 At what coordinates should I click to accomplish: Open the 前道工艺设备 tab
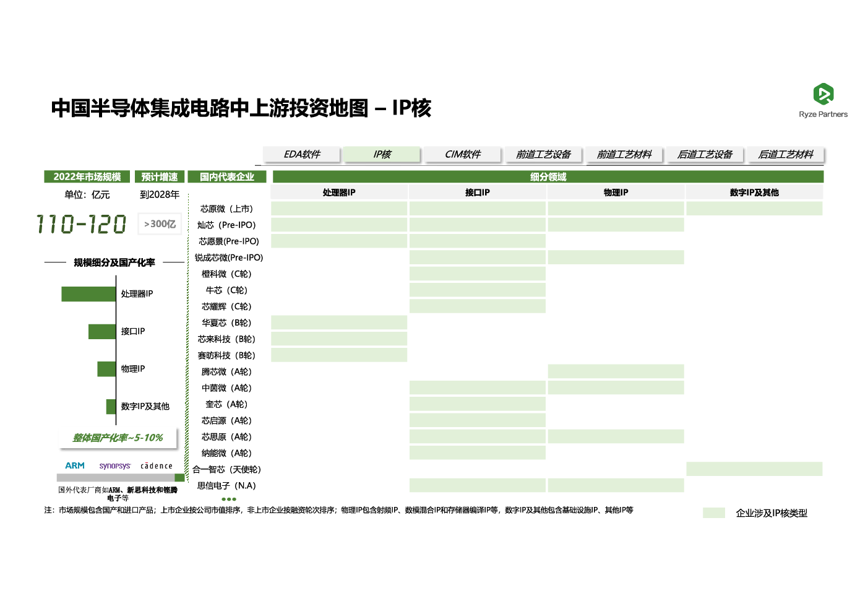(x=543, y=154)
